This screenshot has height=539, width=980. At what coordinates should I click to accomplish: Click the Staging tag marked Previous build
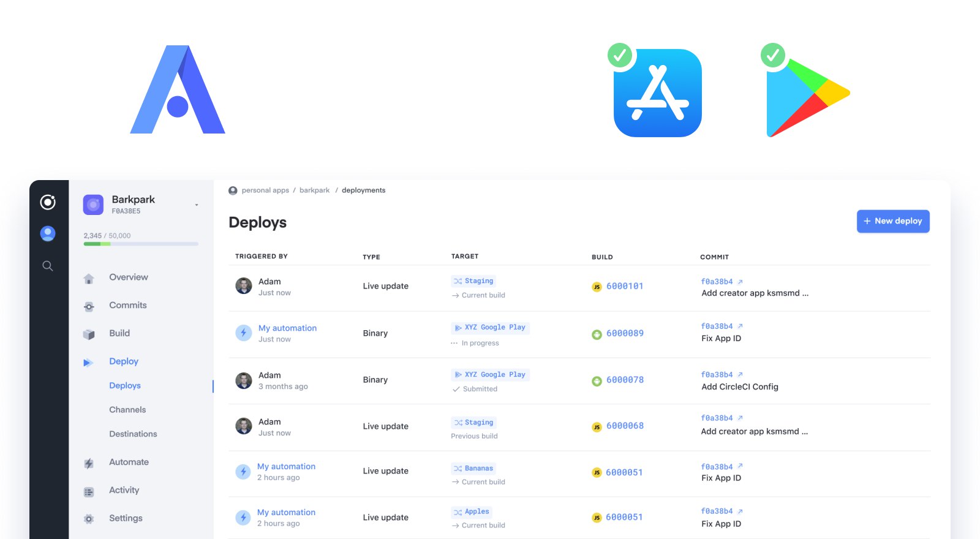473,423
